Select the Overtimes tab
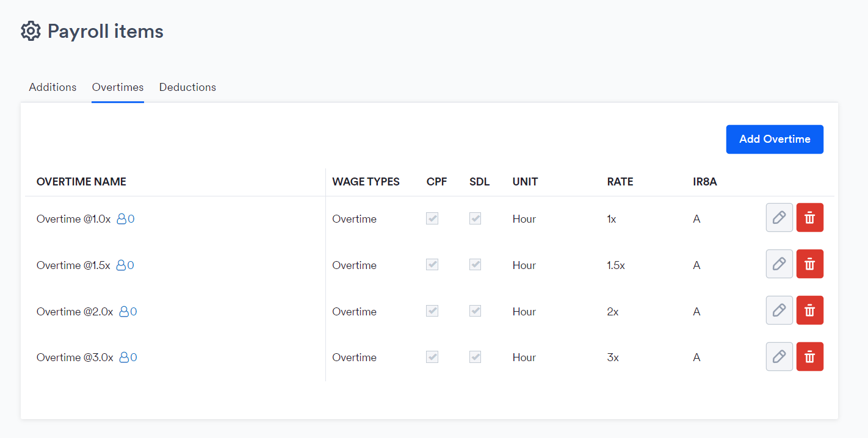Image resolution: width=868 pixels, height=438 pixels. tap(118, 87)
